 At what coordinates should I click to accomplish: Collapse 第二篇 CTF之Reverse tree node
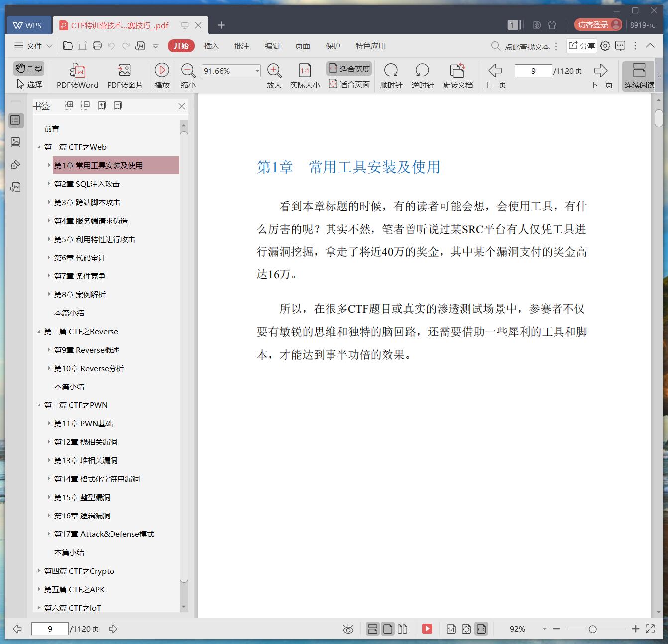pos(39,331)
